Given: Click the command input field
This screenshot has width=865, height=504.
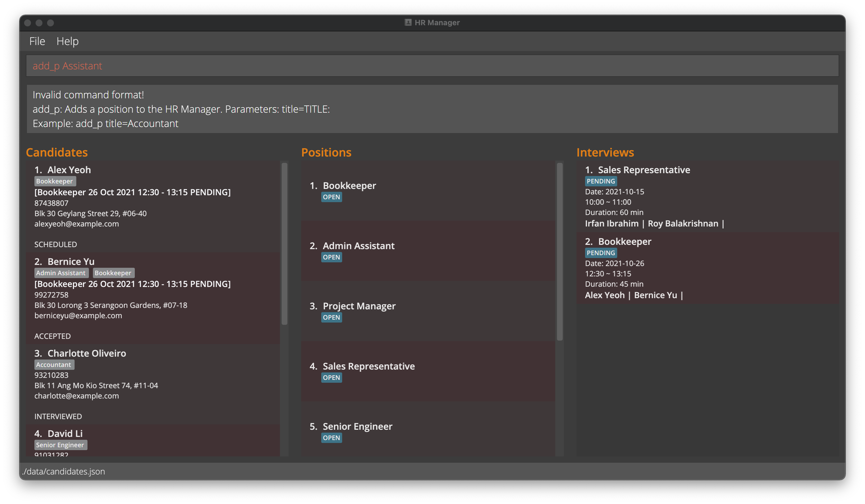Looking at the screenshot, I should tap(432, 66).
